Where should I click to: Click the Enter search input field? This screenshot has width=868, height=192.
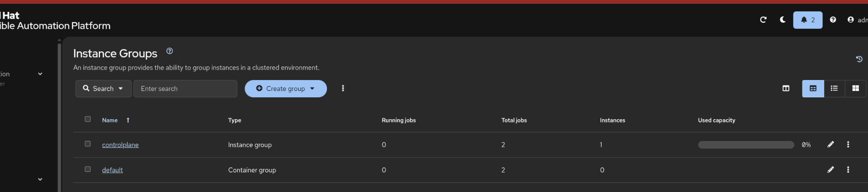[x=185, y=89]
